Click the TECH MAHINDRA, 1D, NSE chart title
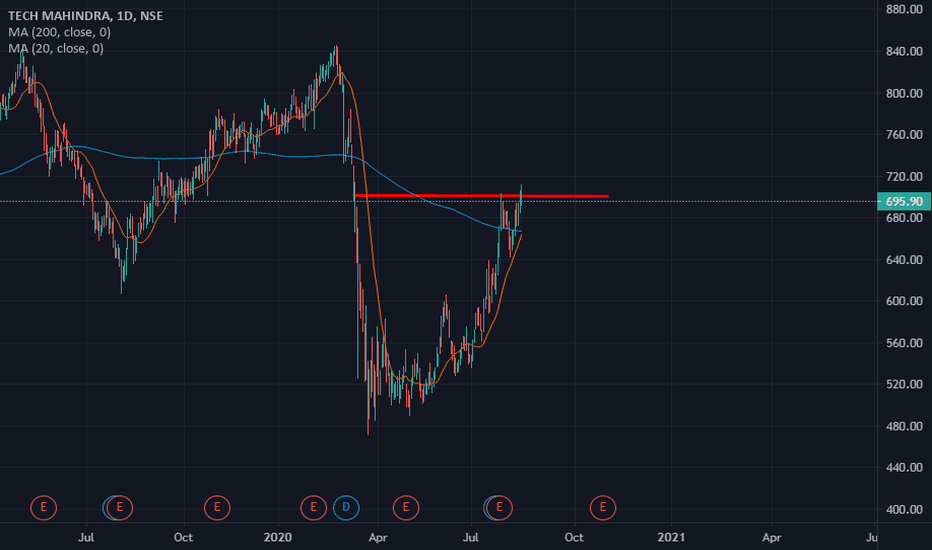Image resolution: width=932 pixels, height=550 pixels. (85, 16)
